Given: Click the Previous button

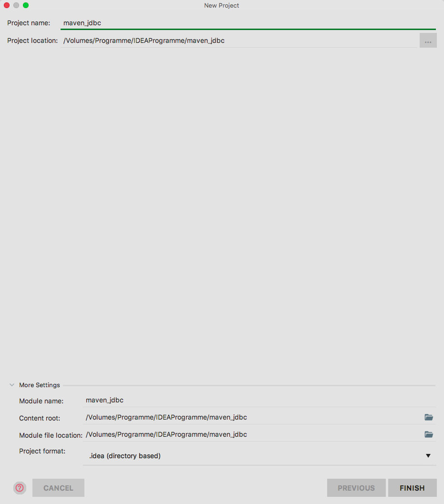Looking at the screenshot, I should pyautogui.click(x=356, y=488).
